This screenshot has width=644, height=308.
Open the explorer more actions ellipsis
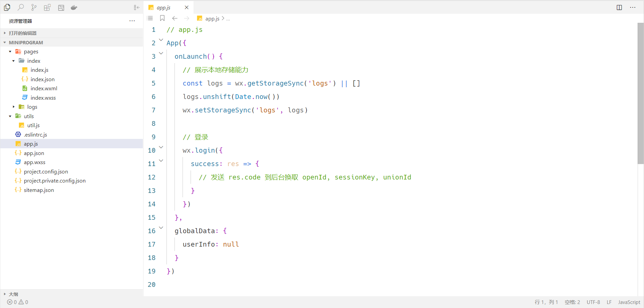click(x=132, y=21)
